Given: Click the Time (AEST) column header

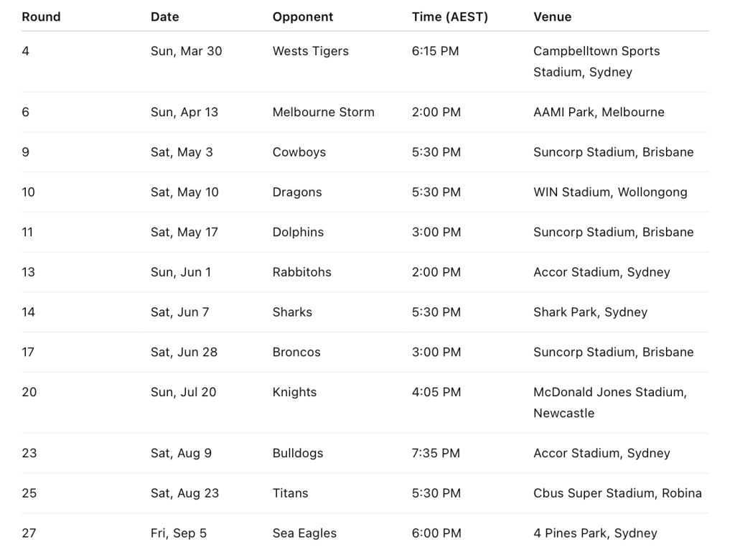Looking at the screenshot, I should (449, 17).
